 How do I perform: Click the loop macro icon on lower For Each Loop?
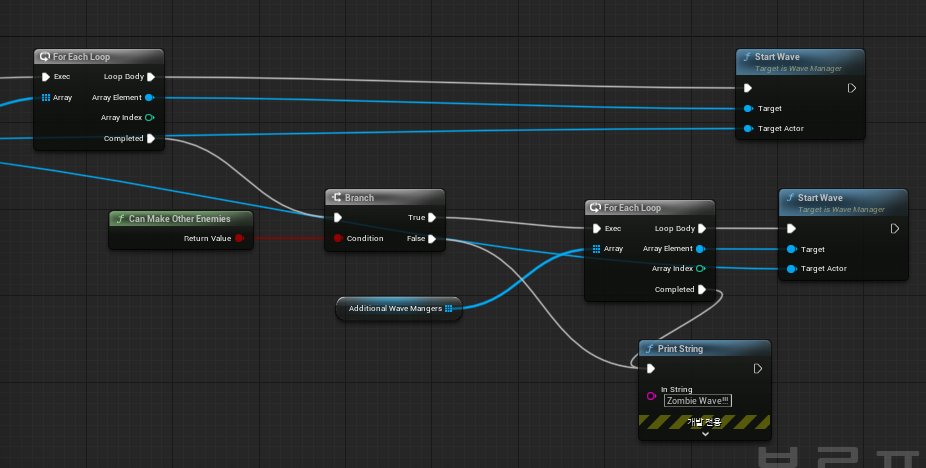(x=595, y=208)
